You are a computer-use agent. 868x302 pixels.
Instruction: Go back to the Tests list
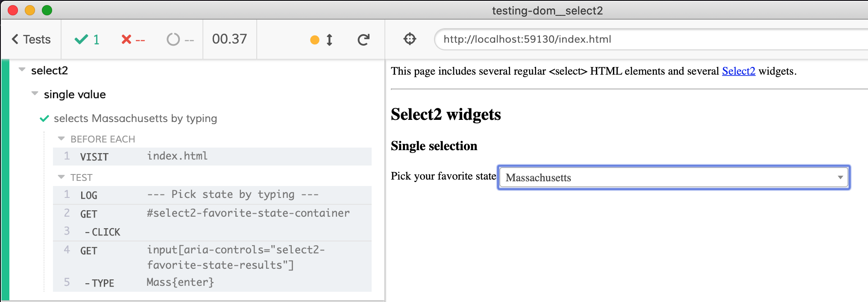tap(31, 39)
